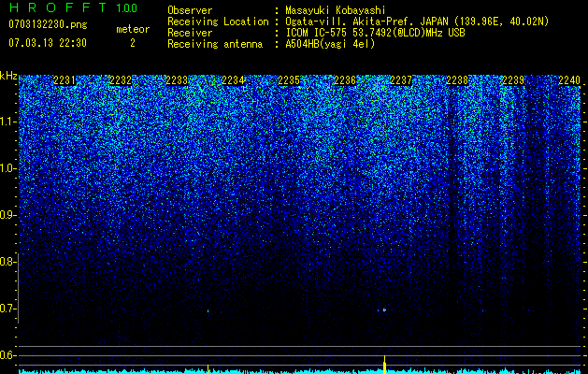Click the ICOM IC-575 53.7492 MHz USB receiver text
Screen dimensions: 588x374
tap(375, 33)
